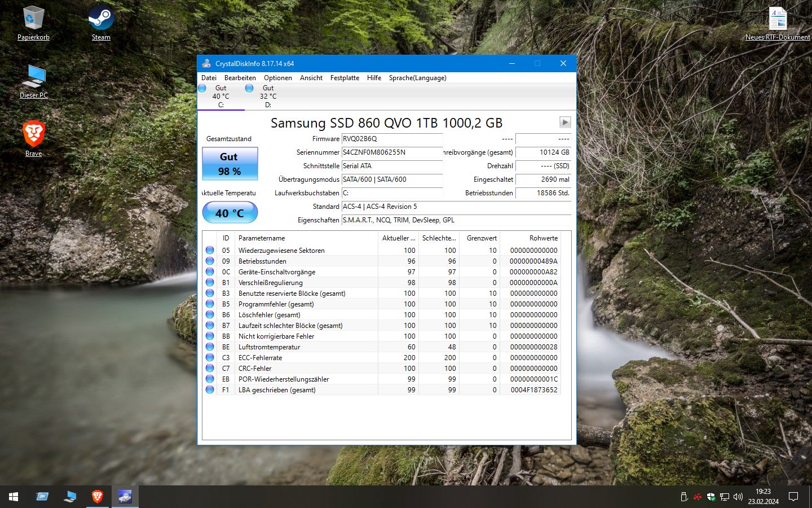Click status orb of ECC-Fehlerrate row
The height and width of the screenshot is (508, 812).
tap(210, 357)
